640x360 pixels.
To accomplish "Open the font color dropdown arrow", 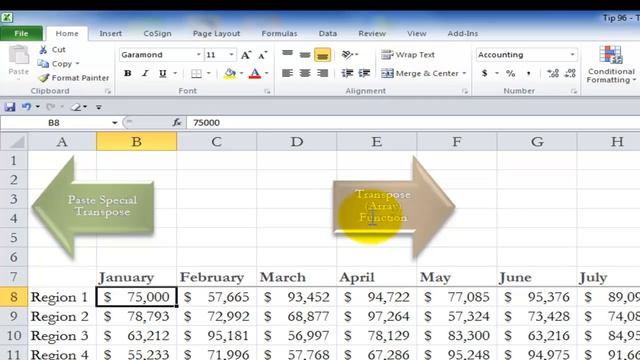I will pos(267,73).
